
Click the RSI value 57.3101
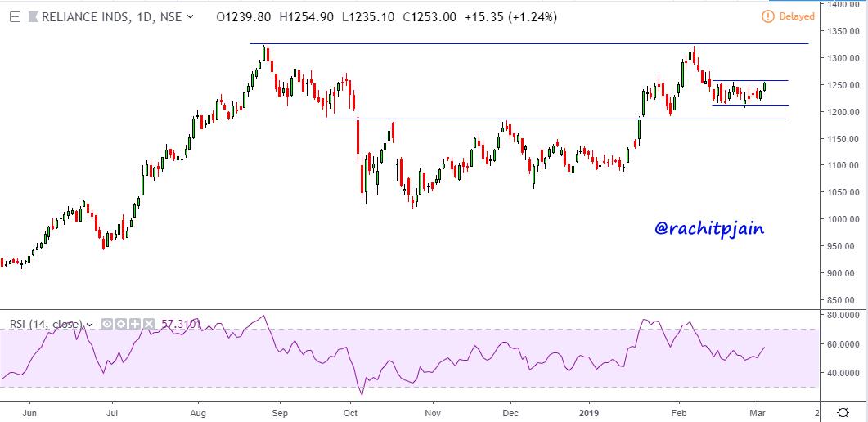181,324
